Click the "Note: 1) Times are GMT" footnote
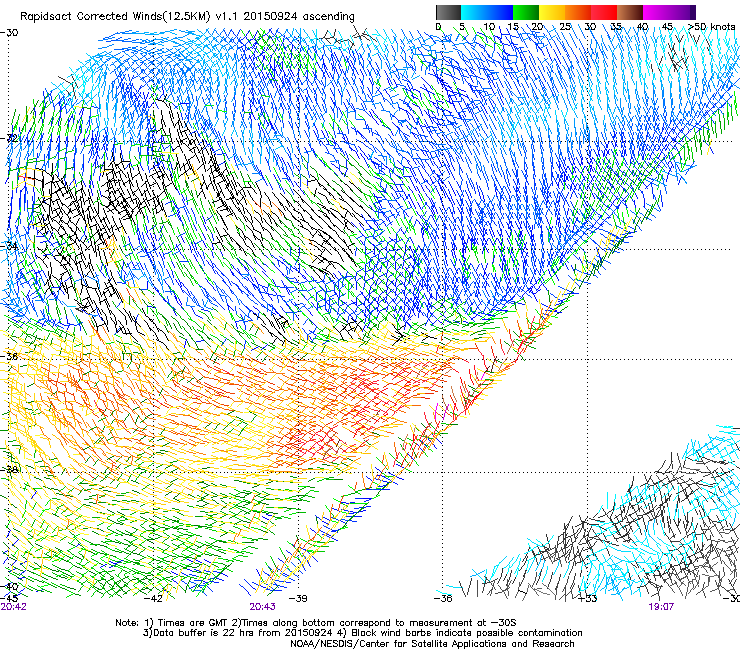Image resolution: width=740 pixels, height=650 pixels. click(172, 623)
